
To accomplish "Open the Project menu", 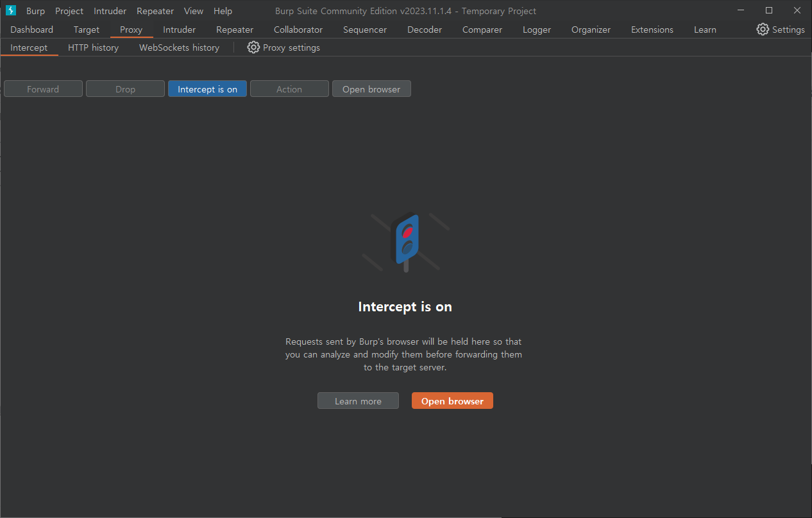I will click(x=69, y=11).
